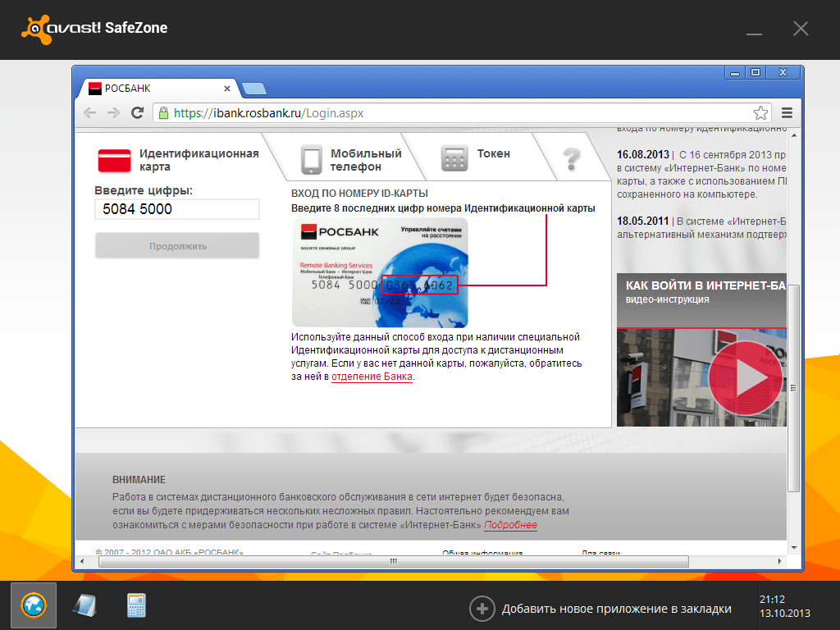The height and width of the screenshot is (630, 840).
Task: Play the video instruction
Action: pyautogui.click(x=746, y=377)
